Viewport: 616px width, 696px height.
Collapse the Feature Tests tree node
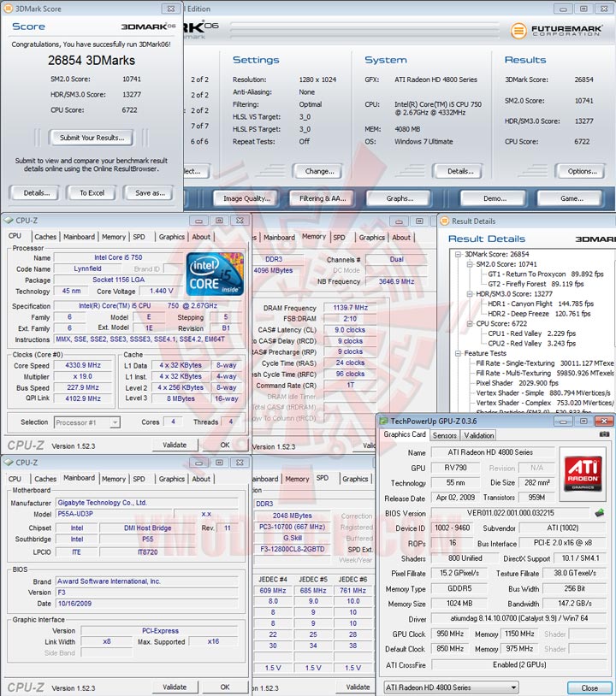coord(459,353)
